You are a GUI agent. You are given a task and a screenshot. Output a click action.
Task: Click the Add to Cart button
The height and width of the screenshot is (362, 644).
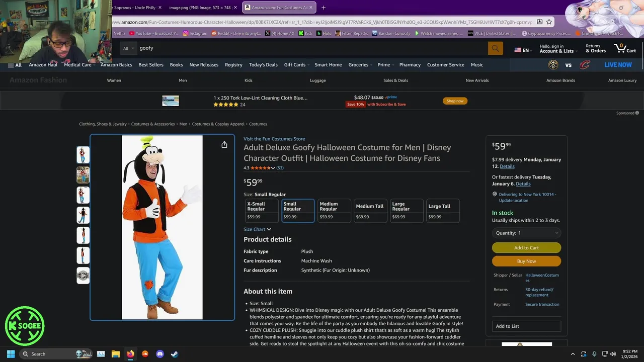[526, 248]
